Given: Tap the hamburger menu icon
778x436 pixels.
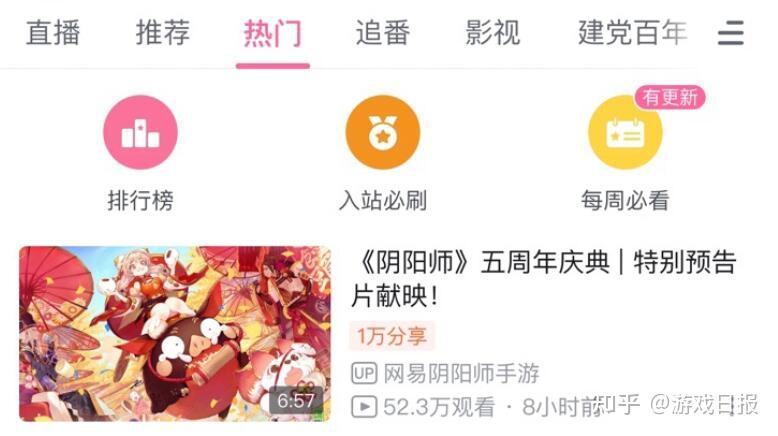Looking at the screenshot, I should click(x=730, y=33).
